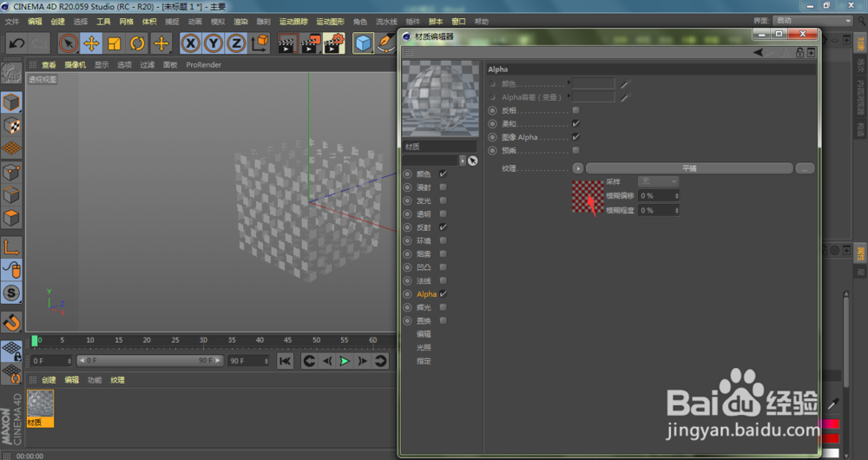This screenshot has width=868, height=460.
Task: Select Polygons mode orange cube icon
Action: tap(11, 218)
